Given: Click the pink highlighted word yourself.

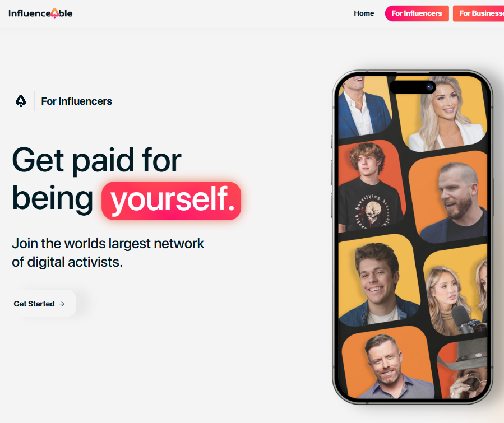Looking at the screenshot, I should pos(172,201).
